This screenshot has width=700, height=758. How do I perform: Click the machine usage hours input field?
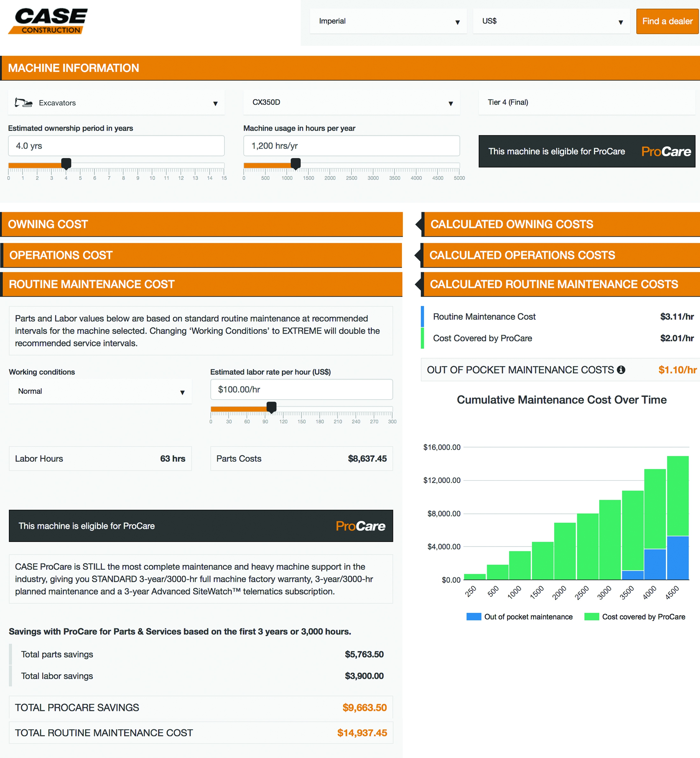351,146
